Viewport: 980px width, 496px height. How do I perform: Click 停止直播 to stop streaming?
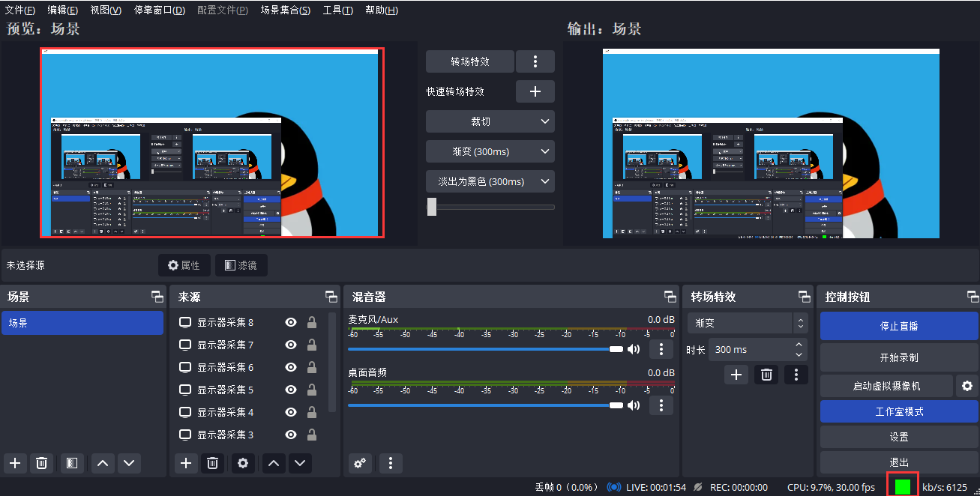click(899, 326)
